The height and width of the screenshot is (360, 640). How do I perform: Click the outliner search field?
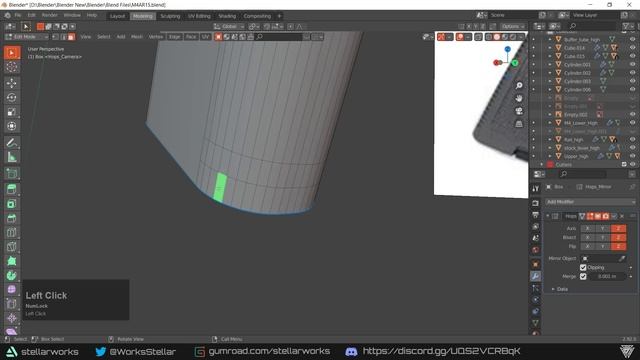592,26
